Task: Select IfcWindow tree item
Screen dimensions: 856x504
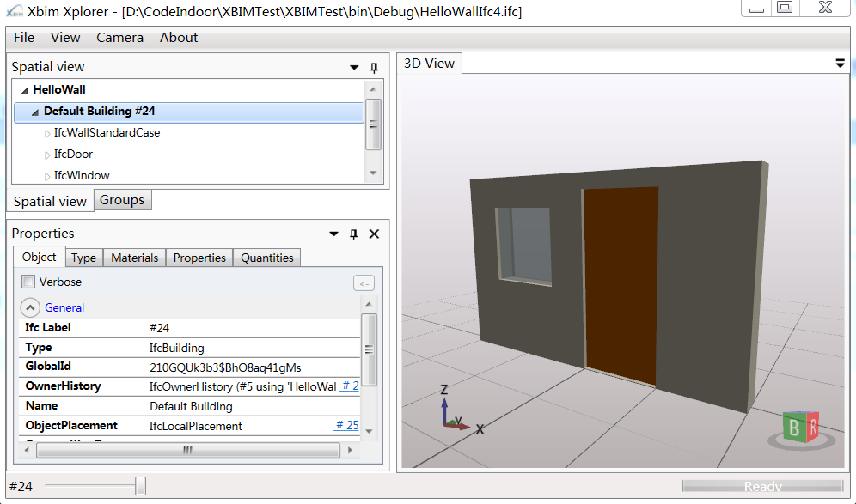Action: point(82,176)
